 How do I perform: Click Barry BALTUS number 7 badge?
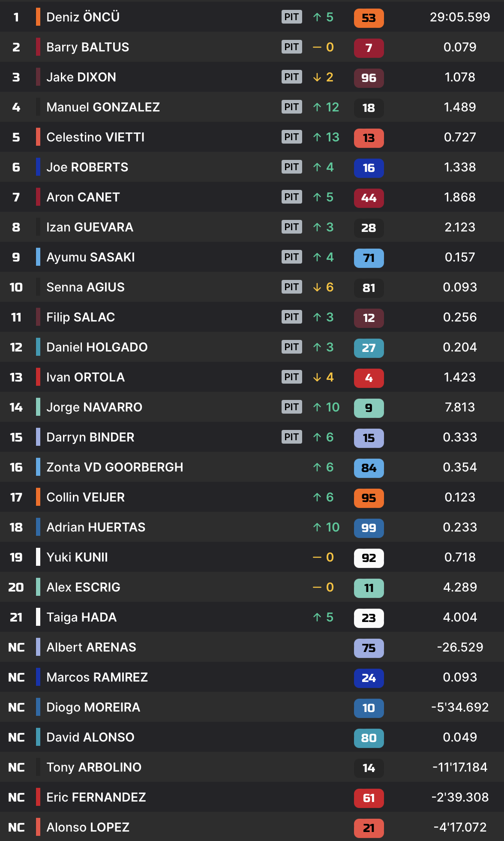[369, 48]
